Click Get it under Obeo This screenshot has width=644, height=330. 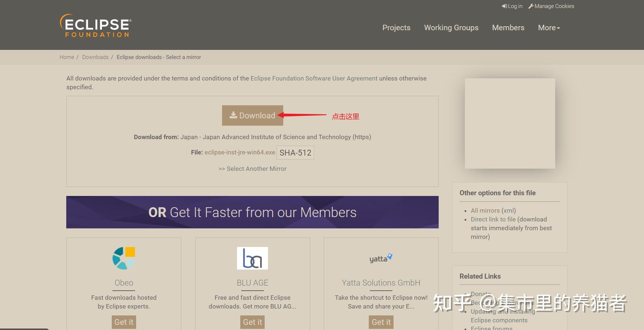(x=123, y=322)
